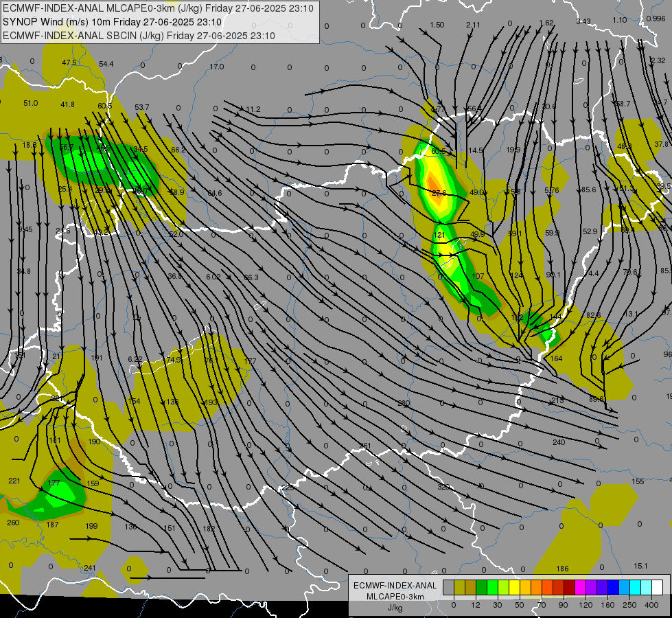
Task: Click the map value 186
Action: point(562,569)
